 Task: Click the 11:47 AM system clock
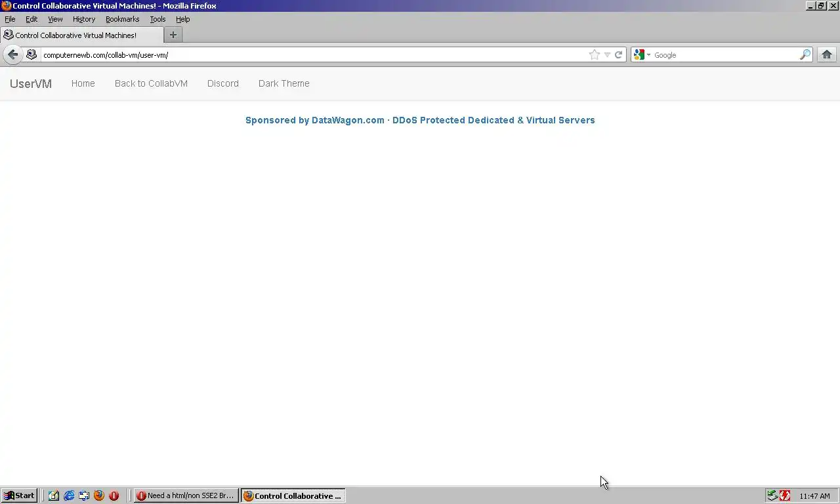[815, 496]
